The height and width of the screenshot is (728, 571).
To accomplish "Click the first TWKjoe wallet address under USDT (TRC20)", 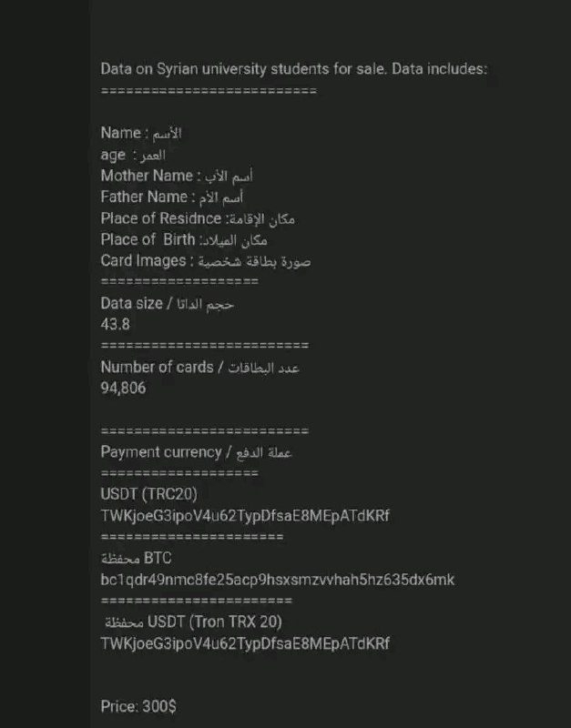I will point(245,516).
